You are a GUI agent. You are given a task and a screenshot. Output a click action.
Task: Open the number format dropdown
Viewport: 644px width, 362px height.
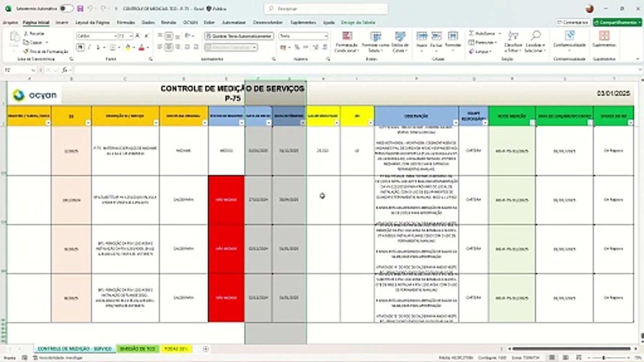click(326, 36)
